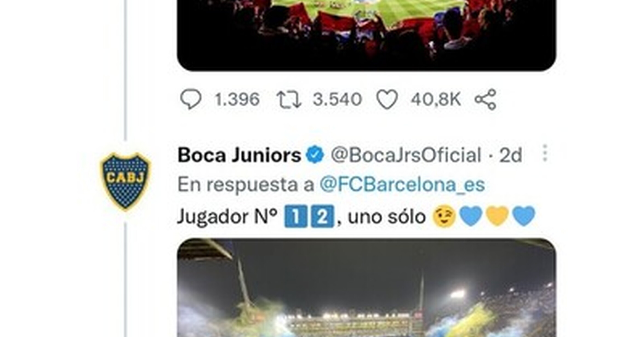Like the tweet with heart icon
This screenshot has height=337, width=644.
[387, 99]
